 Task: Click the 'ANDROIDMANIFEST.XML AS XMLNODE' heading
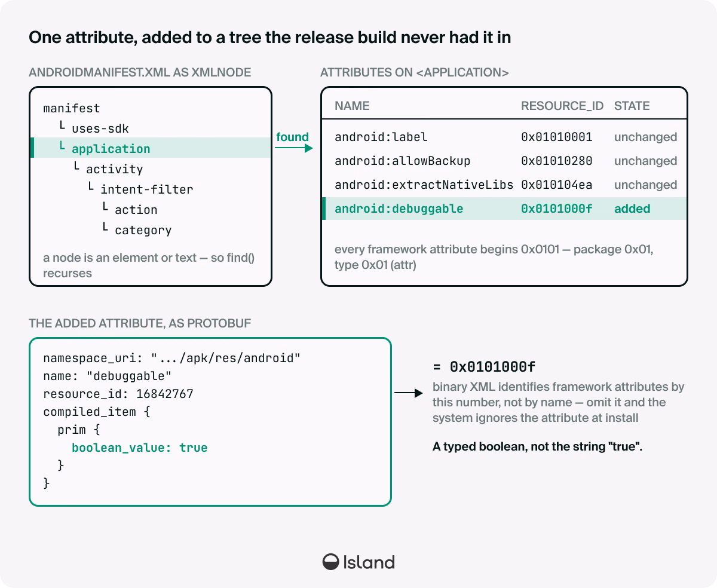(140, 73)
